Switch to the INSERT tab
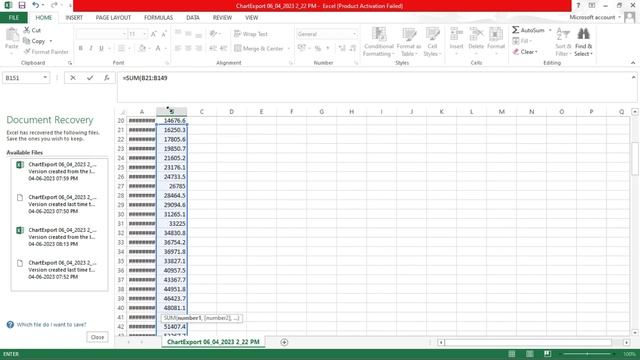This screenshot has height=360, width=640. click(x=74, y=18)
